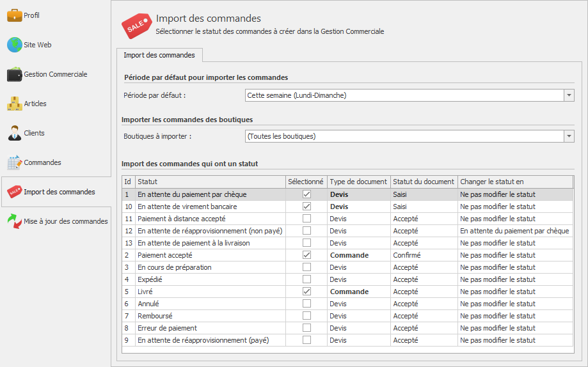Open the Articles boxes icon
Viewport: 588px width, 367px height.
tap(14, 104)
